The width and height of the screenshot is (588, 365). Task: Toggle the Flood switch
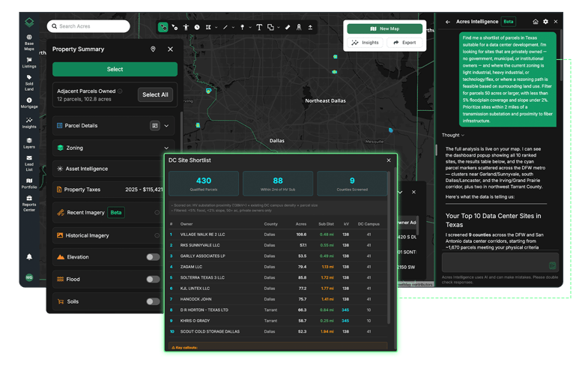153,279
